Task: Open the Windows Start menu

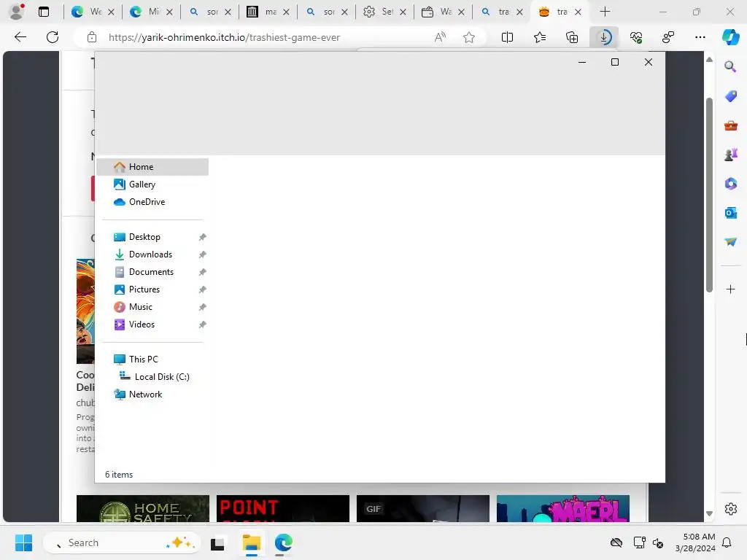Action: (24, 542)
